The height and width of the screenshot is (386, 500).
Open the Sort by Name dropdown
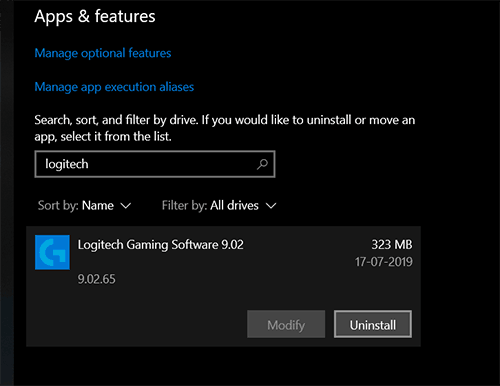click(84, 205)
